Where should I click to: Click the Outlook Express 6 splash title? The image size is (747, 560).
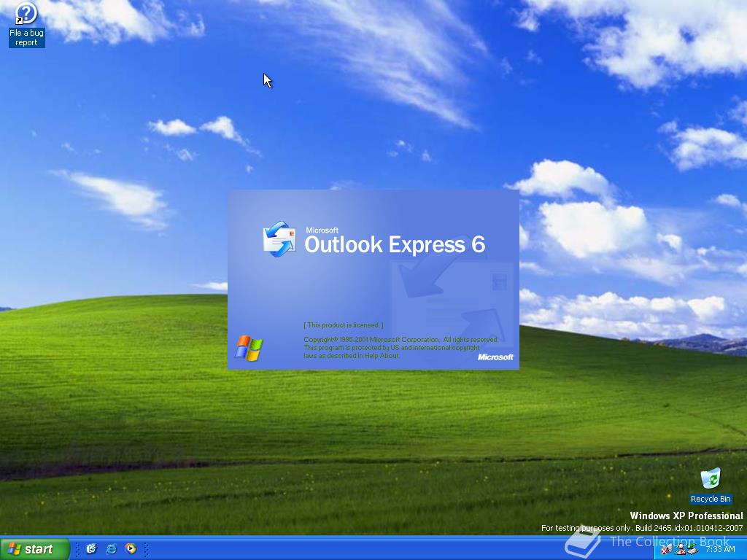[x=395, y=244]
